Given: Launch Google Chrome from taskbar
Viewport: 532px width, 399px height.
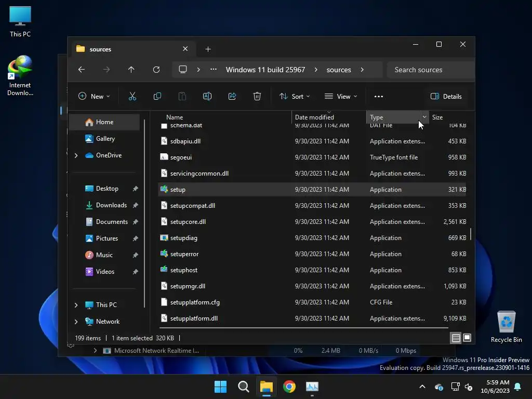Looking at the screenshot, I should click(x=289, y=387).
